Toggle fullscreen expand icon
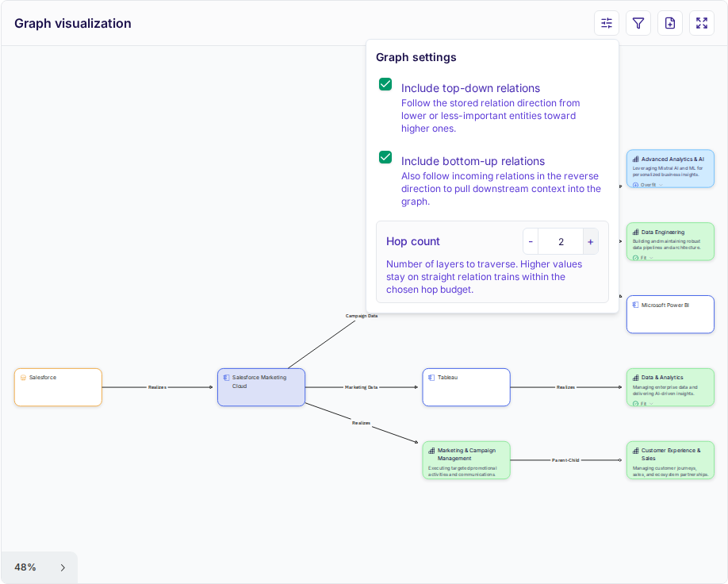This screenshot has height=584, width=728. [702, 23]
